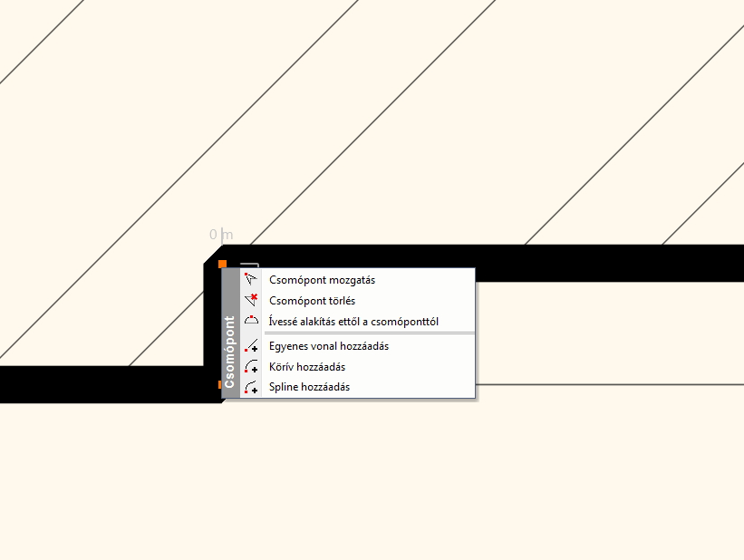Screen dimensions: 744x560
Task: Click the '0 m' dimension label
Action: (221, 235)
